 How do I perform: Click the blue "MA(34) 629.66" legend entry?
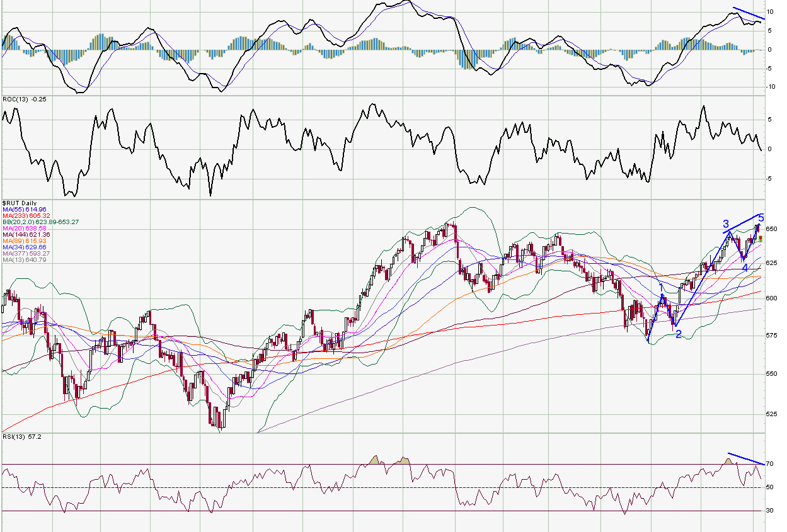coord(24,247)
